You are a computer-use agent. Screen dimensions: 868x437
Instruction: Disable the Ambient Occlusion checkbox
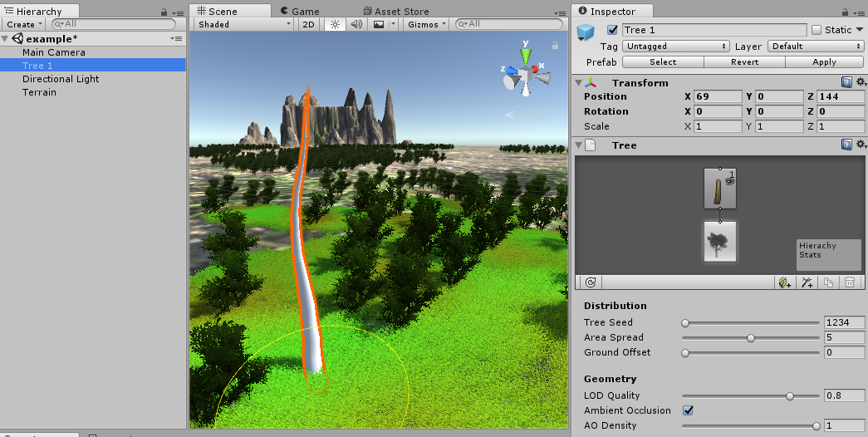tap(687, 410)
